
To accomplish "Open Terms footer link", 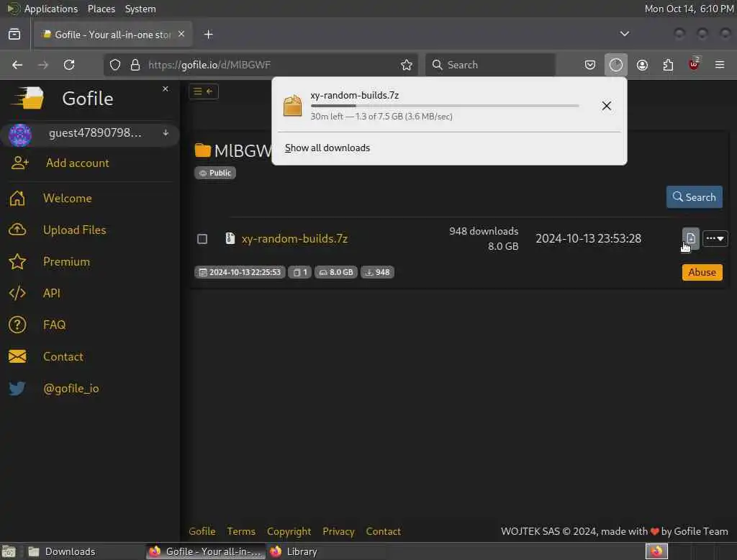I will (x=241, y=531).
